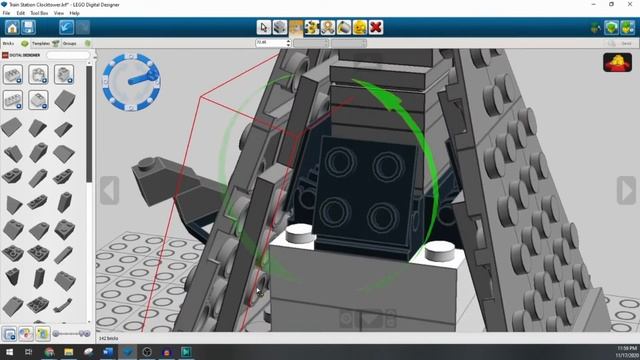
Task: Click the greyed-out Redo button
Action: (x=83, y=27)
